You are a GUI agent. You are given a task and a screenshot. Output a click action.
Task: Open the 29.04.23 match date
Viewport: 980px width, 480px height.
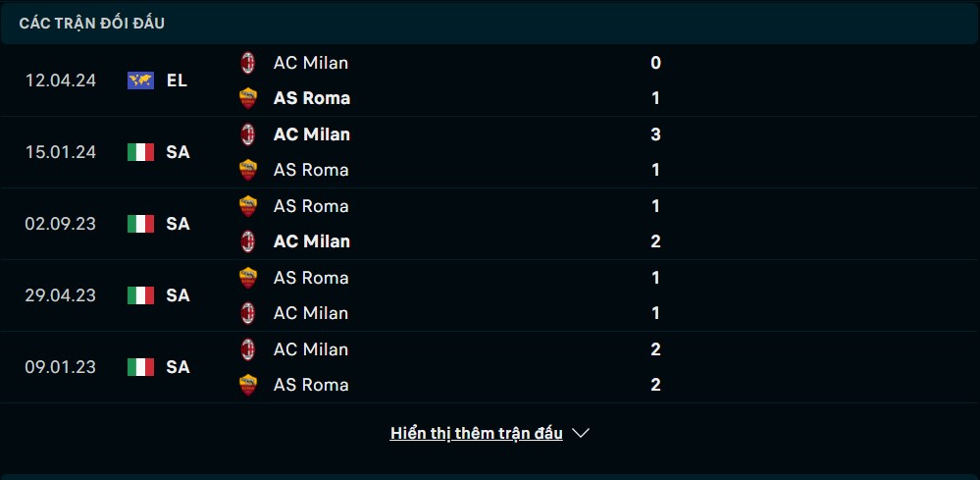[61, 295]
